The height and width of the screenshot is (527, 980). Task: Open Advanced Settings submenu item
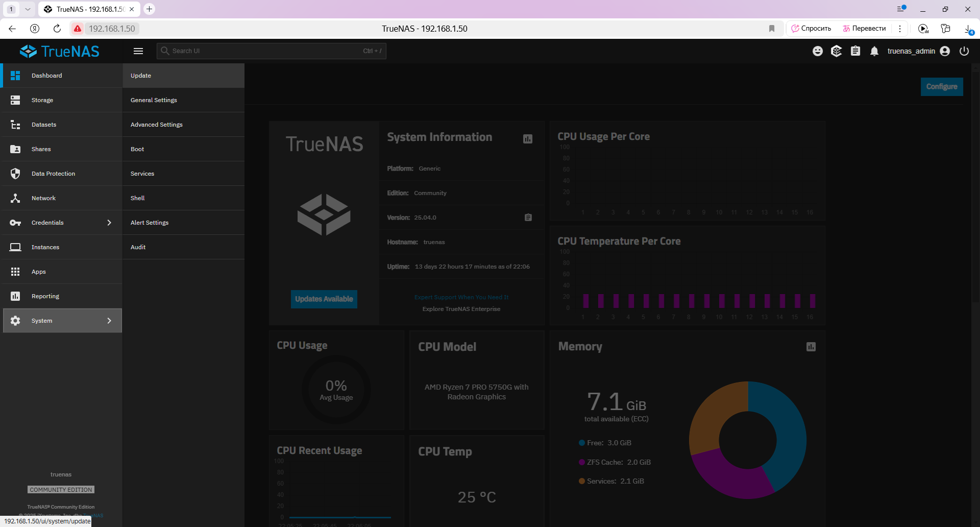(x=183, y=125)
